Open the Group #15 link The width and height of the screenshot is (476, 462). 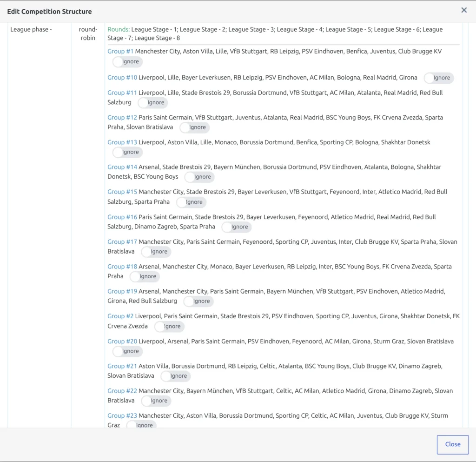pyautogui.click(x=122, y=192)
